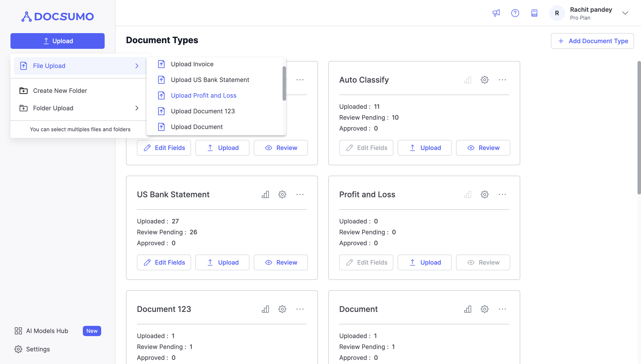Edit Fields for US Bank Statement
This screenshot has width=641, height=364.
click(164, 262)
